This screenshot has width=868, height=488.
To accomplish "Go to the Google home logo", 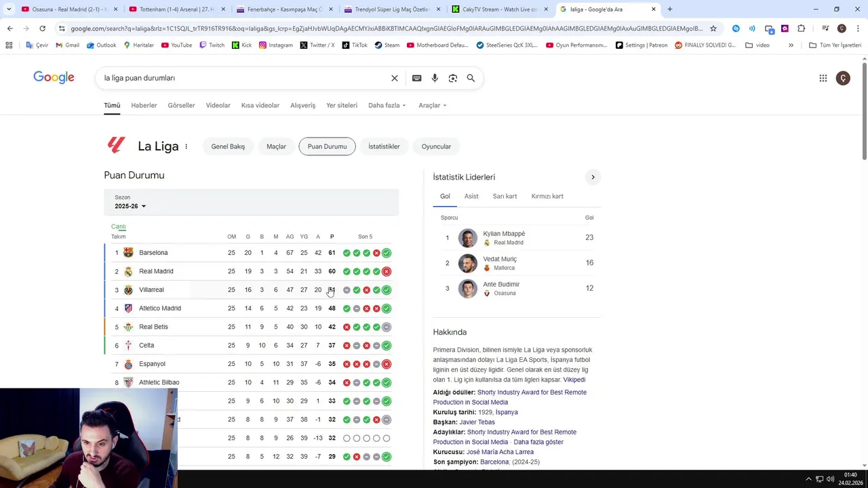I will (x=54, y=77).
